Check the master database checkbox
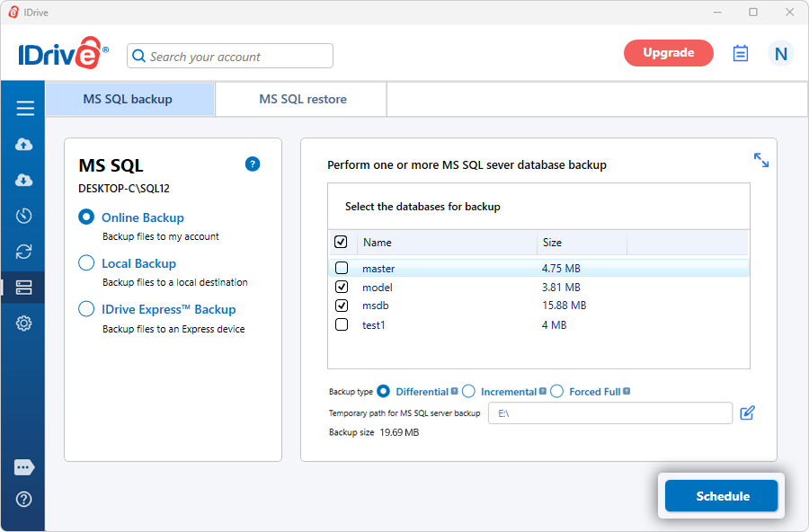809x532 pixels. pos(342,268)
